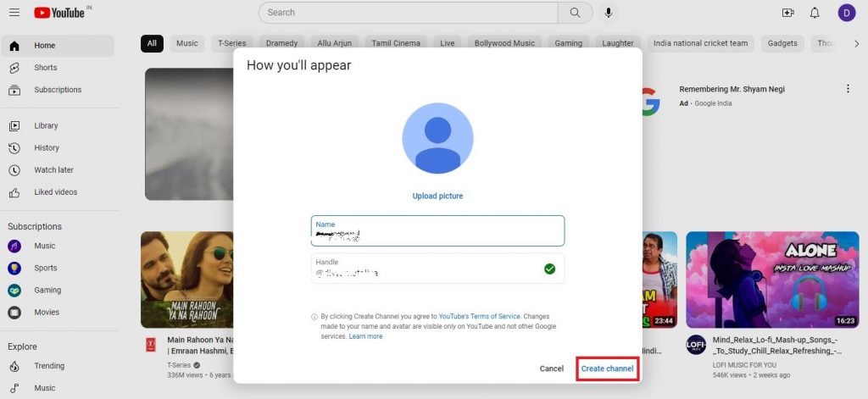
Task: Click the three-dot menu on the ad
Action: click(x=848, y=89)
